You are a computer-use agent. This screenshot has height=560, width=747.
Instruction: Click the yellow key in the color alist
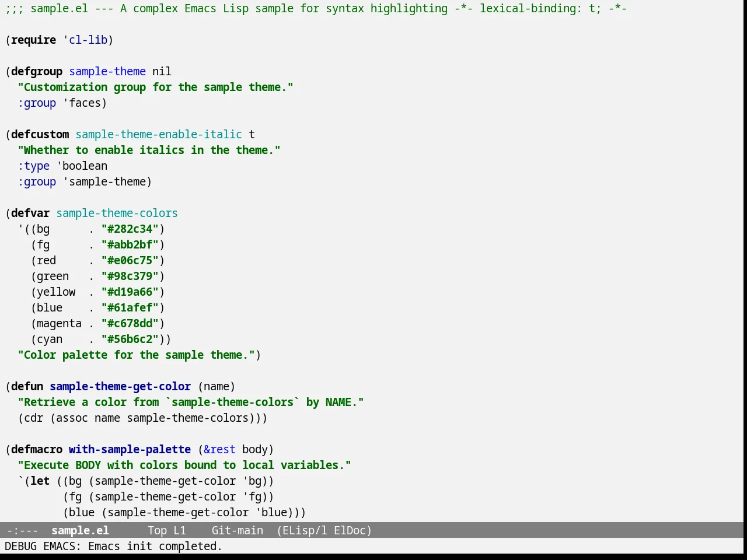click(x=56, y=292)
